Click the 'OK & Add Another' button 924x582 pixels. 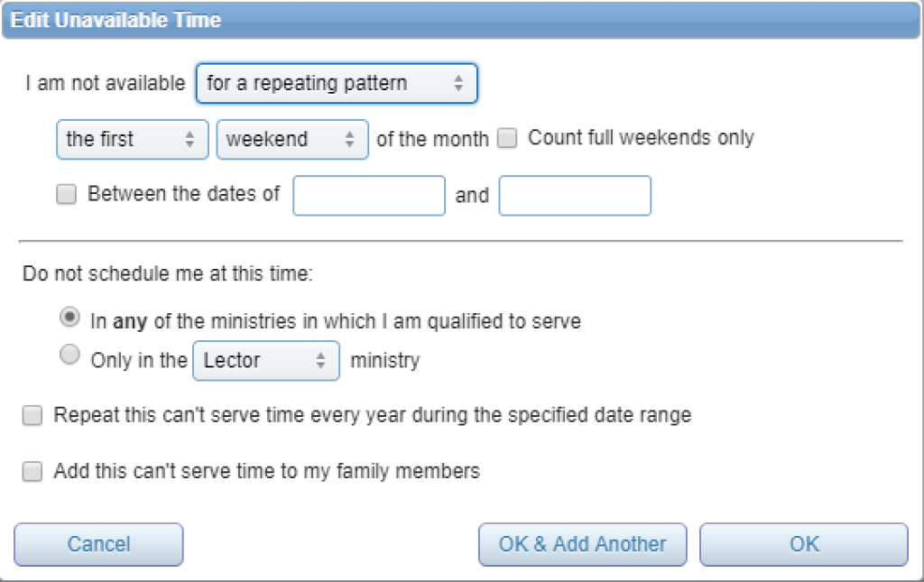[x=583, y=544]
